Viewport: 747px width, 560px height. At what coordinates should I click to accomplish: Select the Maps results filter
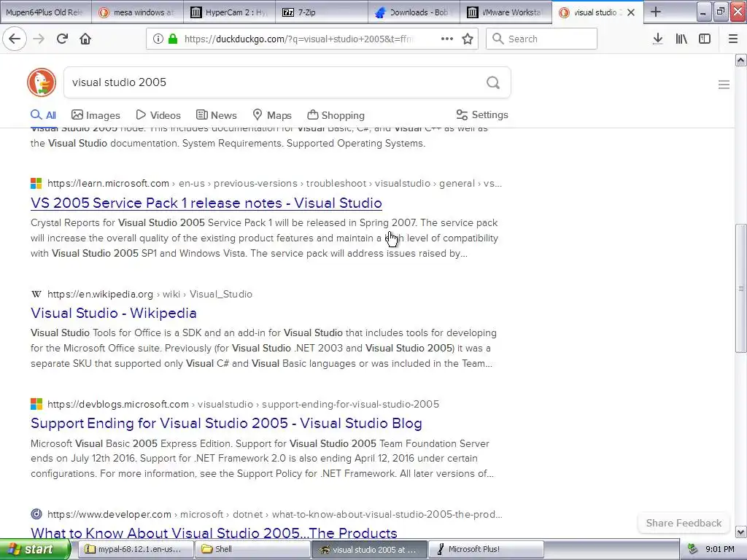[272, 115]
